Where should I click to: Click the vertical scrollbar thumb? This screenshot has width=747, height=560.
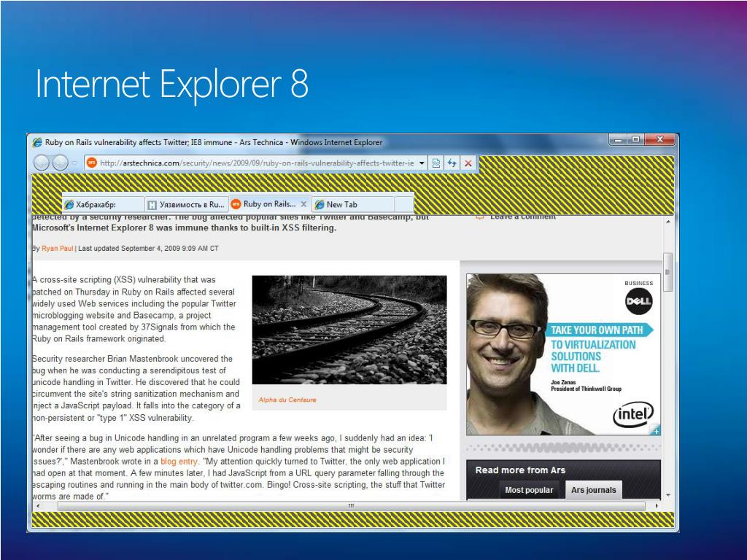(x=668, y=272)
